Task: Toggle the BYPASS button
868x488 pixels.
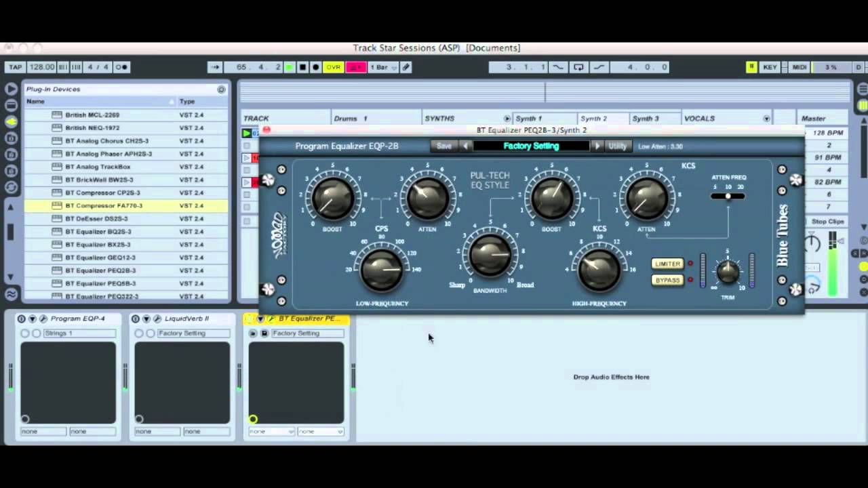Action: pos(668,280)
